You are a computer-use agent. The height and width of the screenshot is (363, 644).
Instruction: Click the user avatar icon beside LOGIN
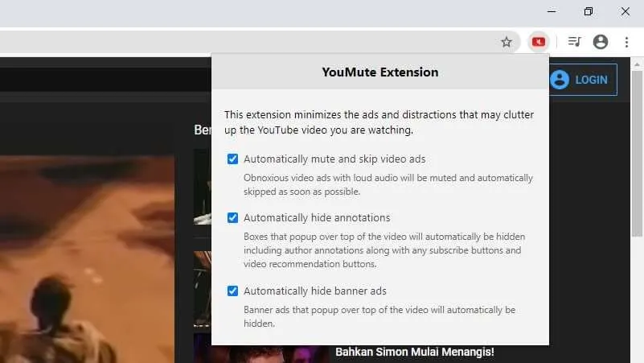560,80
